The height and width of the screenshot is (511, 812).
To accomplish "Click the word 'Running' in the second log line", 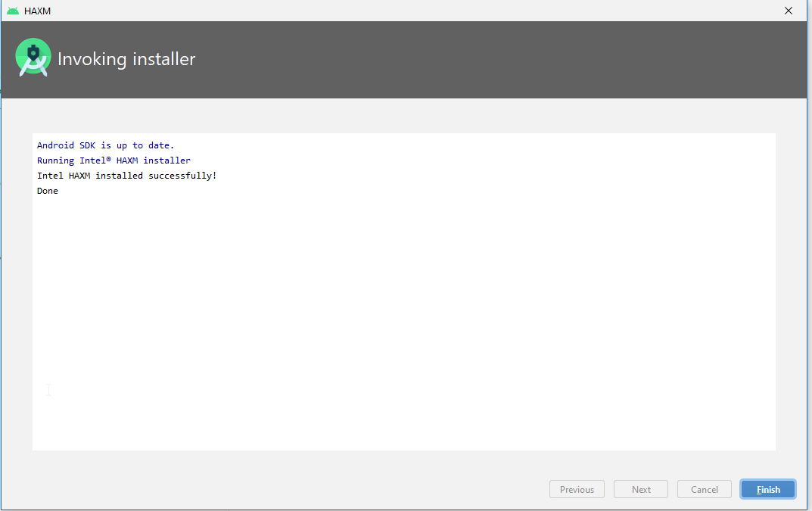I will tap(55, 160).
